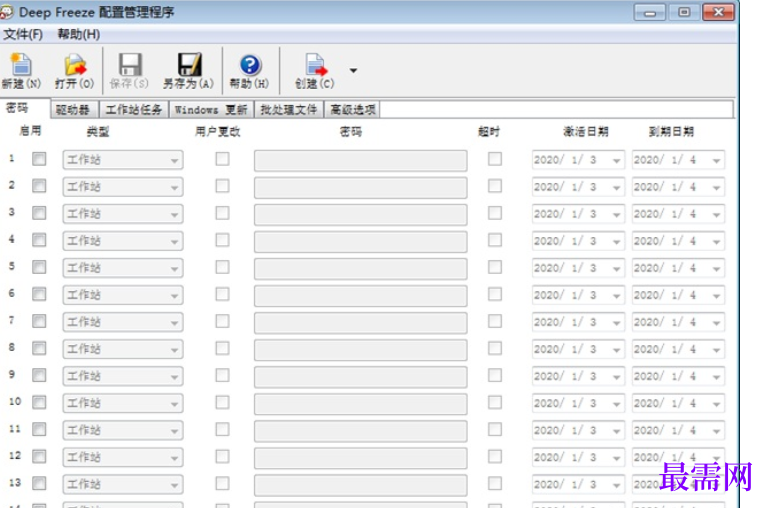Click the 密码 input field in row 5

pos(360,269)
